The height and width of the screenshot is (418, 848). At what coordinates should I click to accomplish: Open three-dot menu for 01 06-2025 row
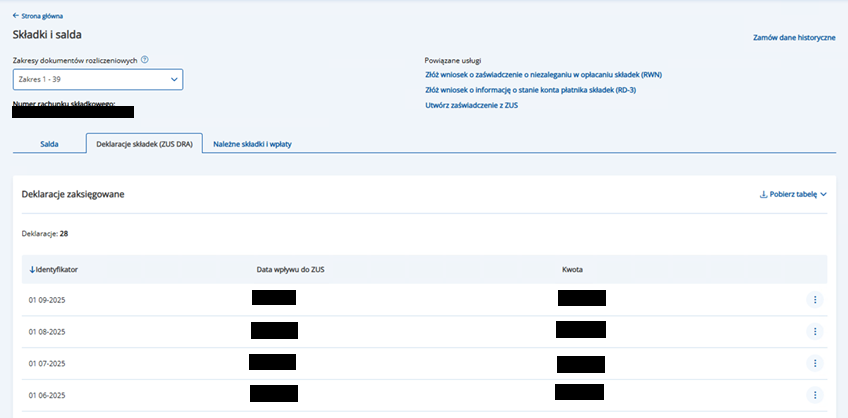(814, 395)
